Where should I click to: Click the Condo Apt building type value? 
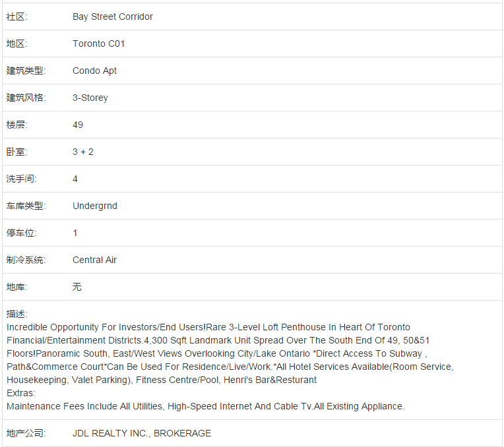click(94, 71)
